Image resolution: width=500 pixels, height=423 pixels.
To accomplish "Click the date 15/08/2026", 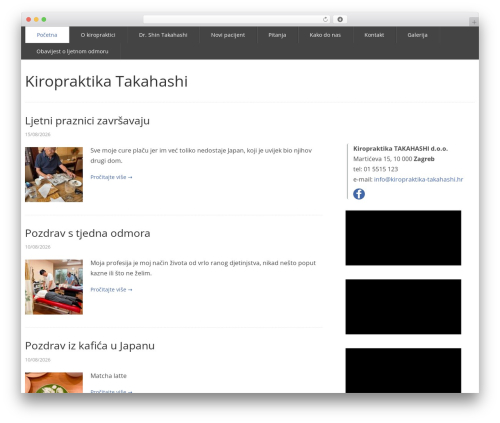I will tap(38, 134).
